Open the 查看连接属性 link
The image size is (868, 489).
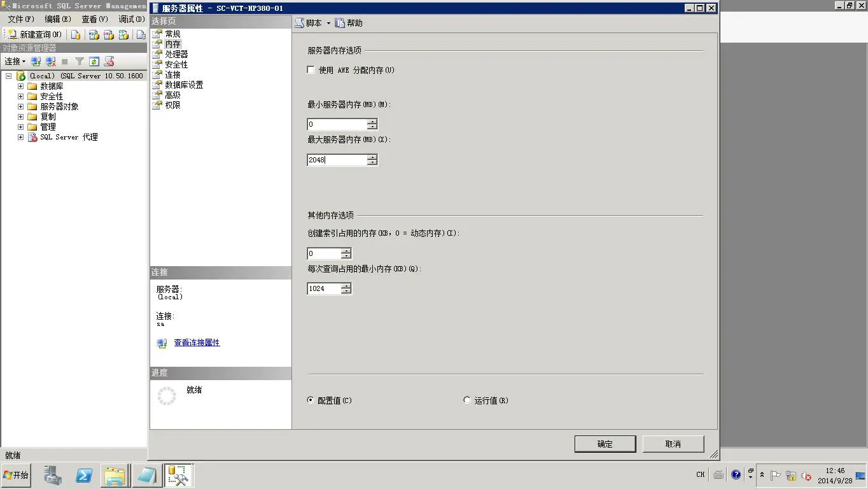pos(197,343)
